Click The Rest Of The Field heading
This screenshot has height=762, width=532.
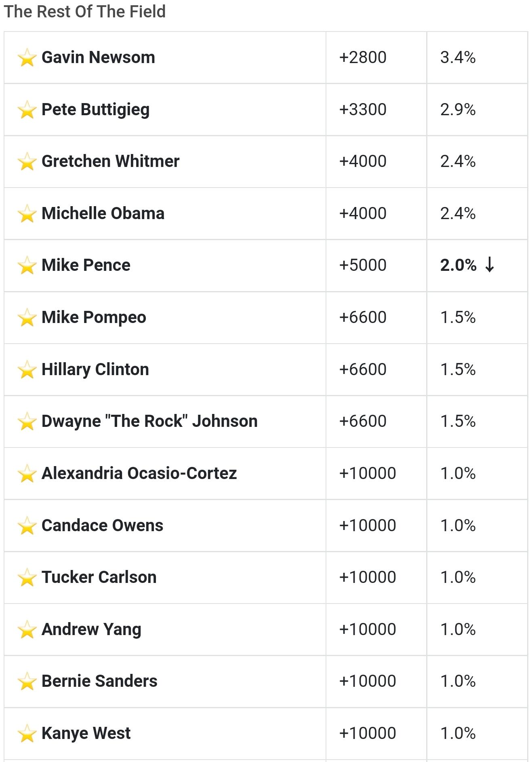click(85, 11)
